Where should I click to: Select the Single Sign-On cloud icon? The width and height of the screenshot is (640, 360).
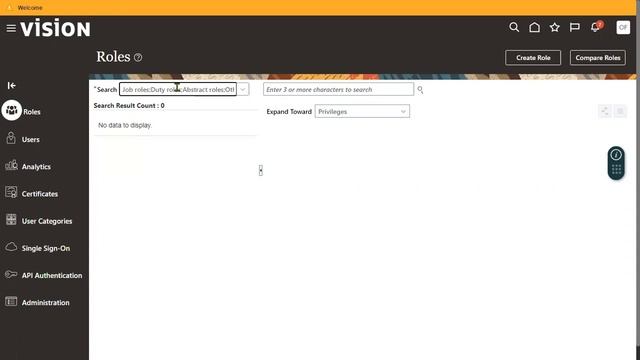point(11,247)
